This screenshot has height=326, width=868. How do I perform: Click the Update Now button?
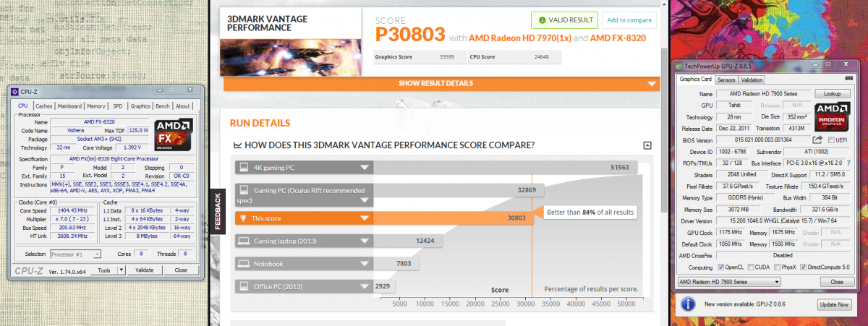click(834, 304)
